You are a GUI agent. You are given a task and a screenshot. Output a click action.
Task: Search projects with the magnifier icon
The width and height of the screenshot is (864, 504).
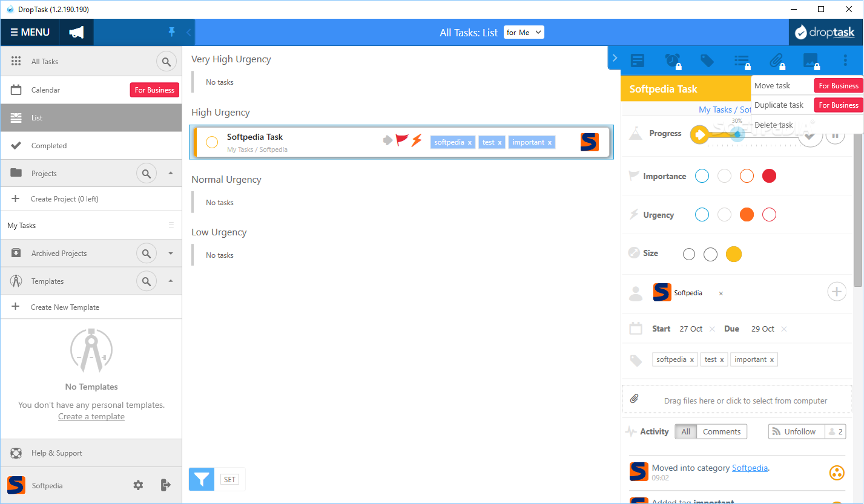click(146, 174)
